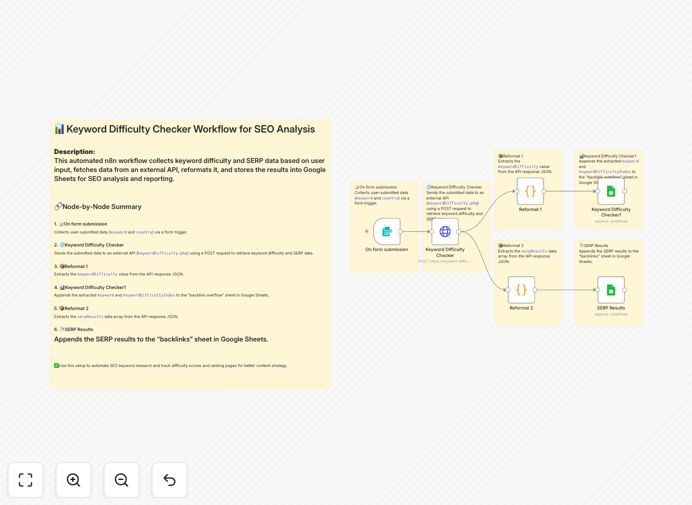Select the On form submission trigger node

coord(387,231)
